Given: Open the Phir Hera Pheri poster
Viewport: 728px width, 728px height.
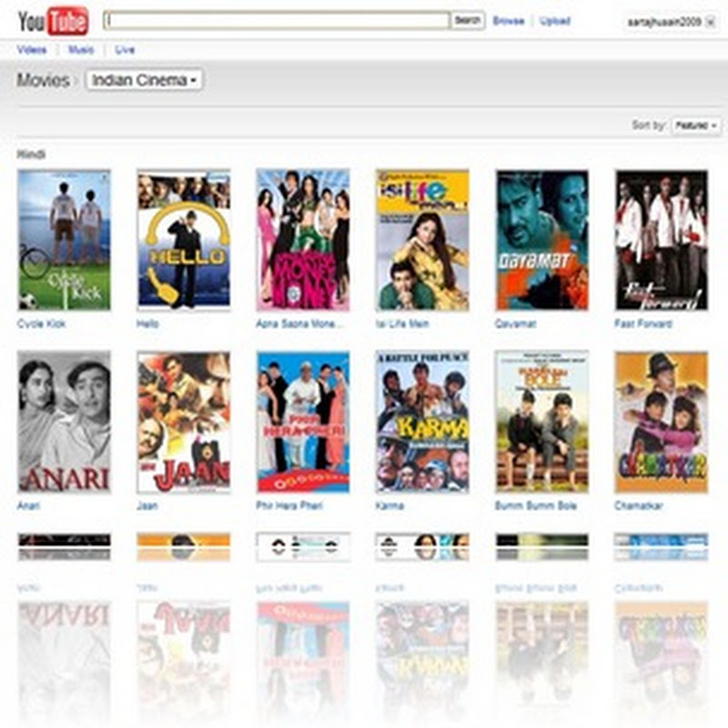Looking at the screenshot, I should point(303,421).
